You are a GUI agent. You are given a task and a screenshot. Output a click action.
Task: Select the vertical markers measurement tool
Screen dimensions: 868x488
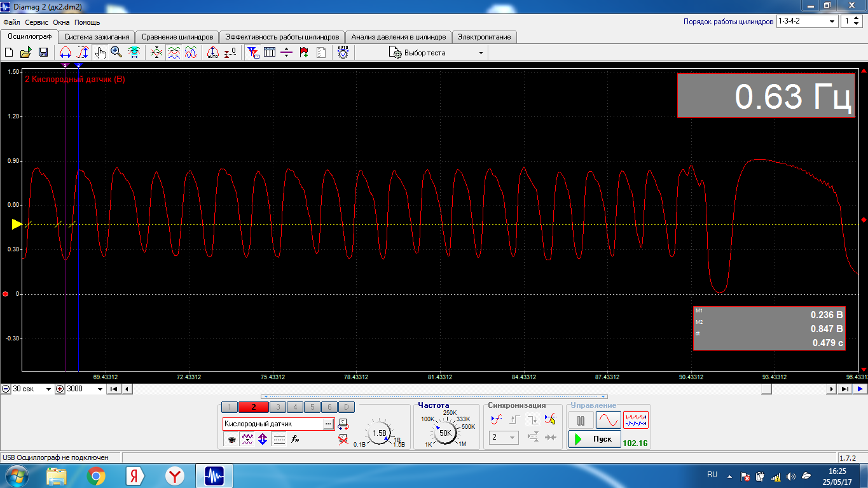click(x=83, y=53)
